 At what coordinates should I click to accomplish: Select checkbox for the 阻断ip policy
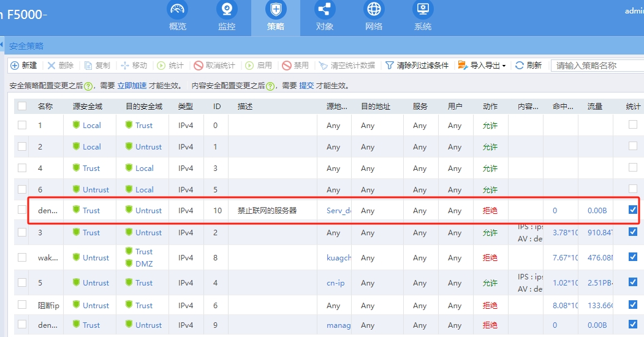click(22, 305)
